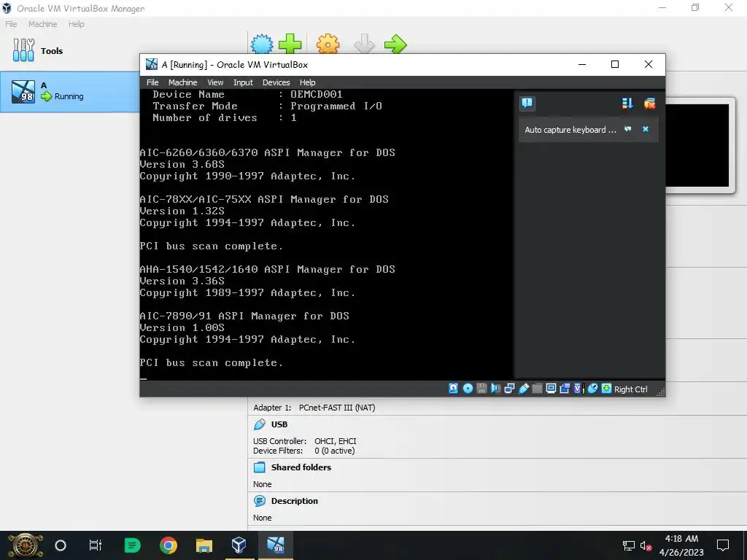This screenshot has height=560, width=747.
Task: Toggle the notification center exclamation icon
Action: pos(527,104)
